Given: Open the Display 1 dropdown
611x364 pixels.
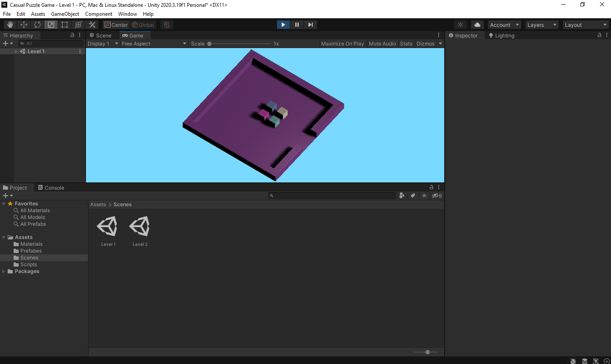Looking at the screenshot, I should pos(103,43).
